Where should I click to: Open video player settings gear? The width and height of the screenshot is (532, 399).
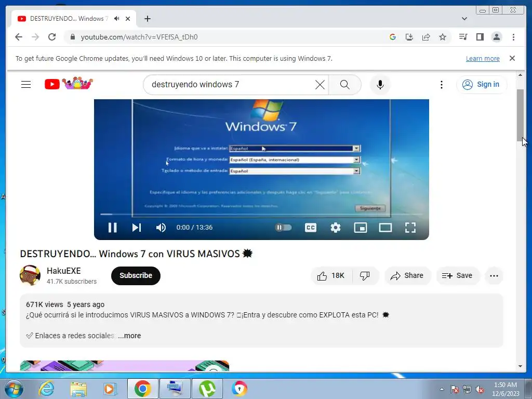[336, 228]
